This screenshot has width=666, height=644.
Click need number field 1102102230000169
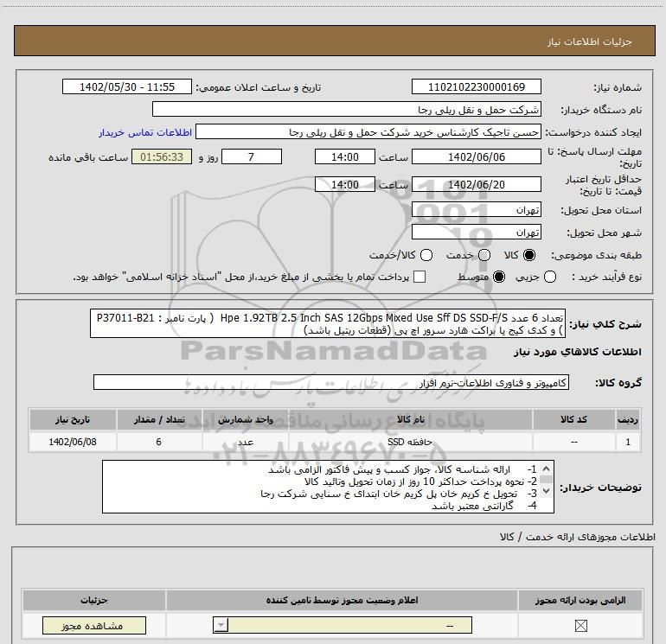coord(476,86)
